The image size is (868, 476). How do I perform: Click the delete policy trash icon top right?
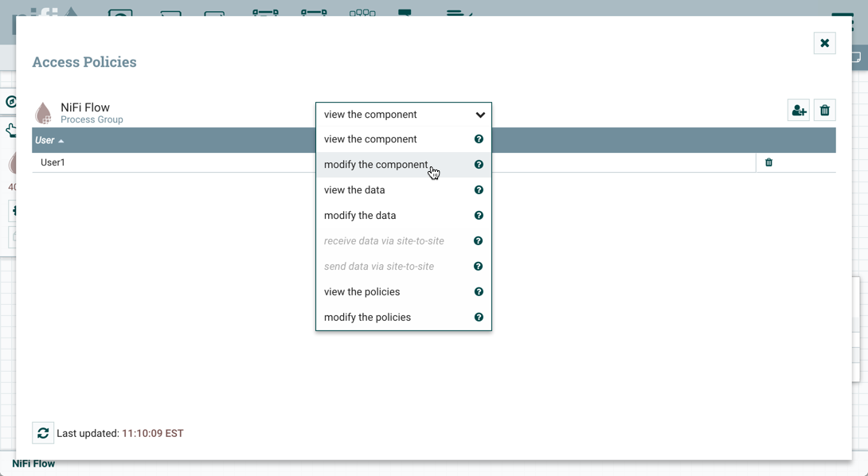pos(824,110)
